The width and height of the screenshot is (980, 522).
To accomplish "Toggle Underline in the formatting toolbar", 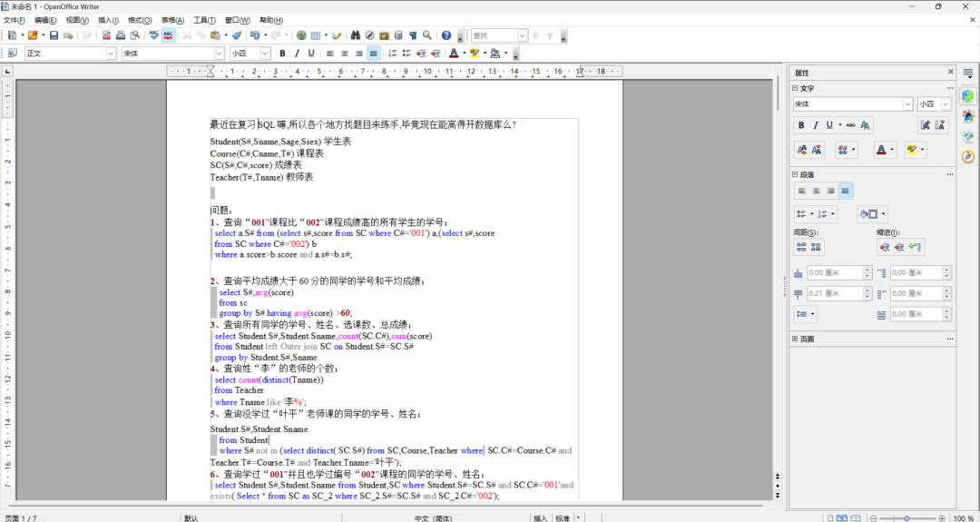I will (311, 54).
